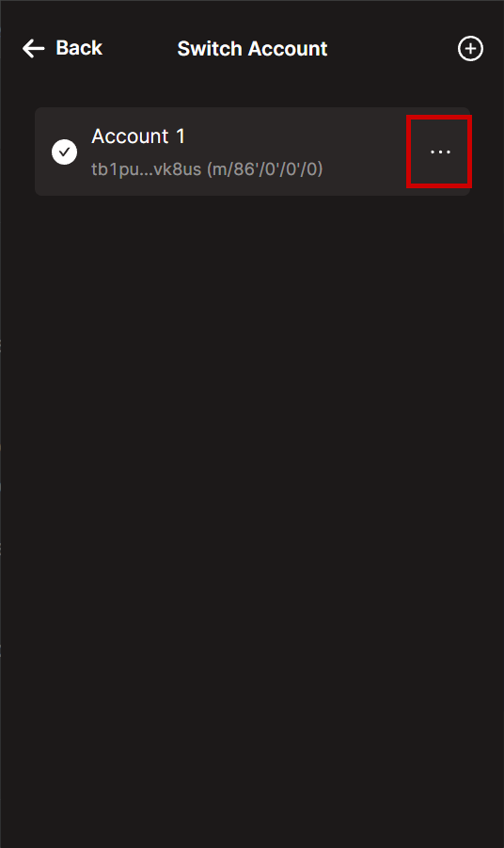The image size is (504, 848).
Task: Show the Account 1 context menu dots
Action: (x=440, y=152)
